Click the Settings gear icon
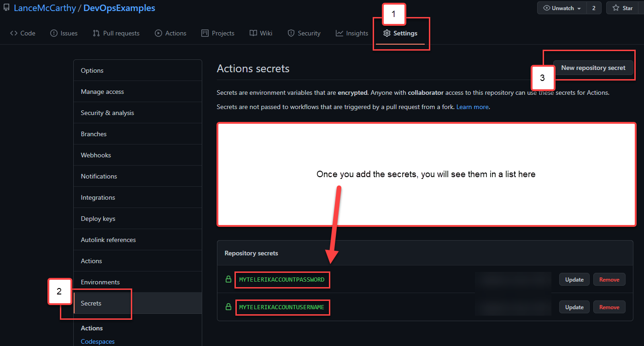This screenshot has width=644, height=346. [x=387, y=33]
